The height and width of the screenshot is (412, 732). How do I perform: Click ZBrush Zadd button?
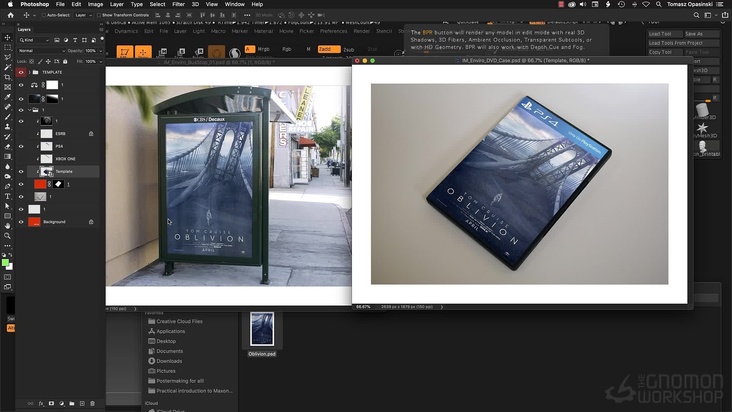[x=329, y=49]
